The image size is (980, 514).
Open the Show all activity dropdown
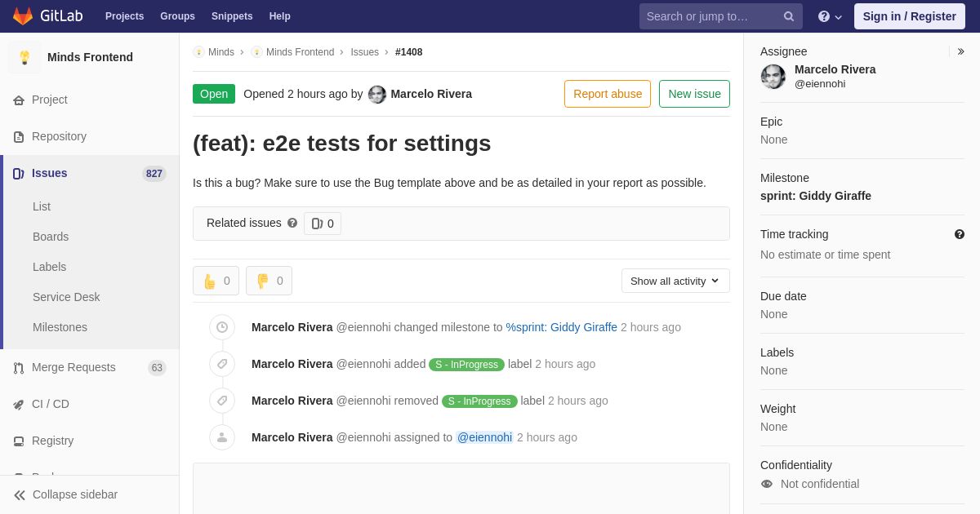(x=675, y=281)
